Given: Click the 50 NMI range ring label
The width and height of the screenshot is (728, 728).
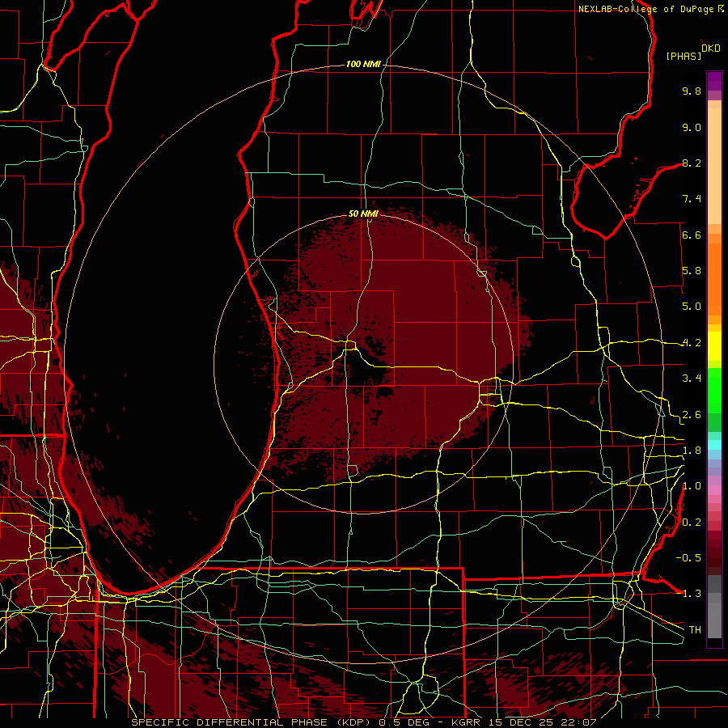Looking at the screenshot, I should tap(363, 214).
